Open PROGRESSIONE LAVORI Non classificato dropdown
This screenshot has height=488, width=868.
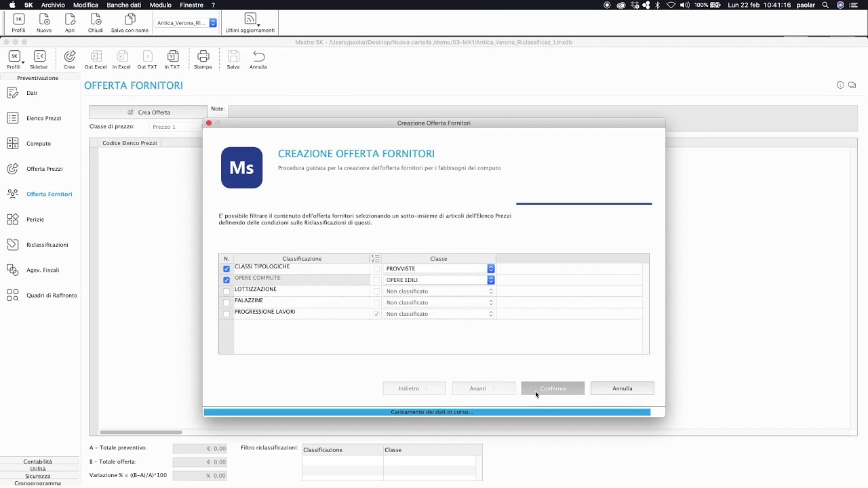pos(439,314)
